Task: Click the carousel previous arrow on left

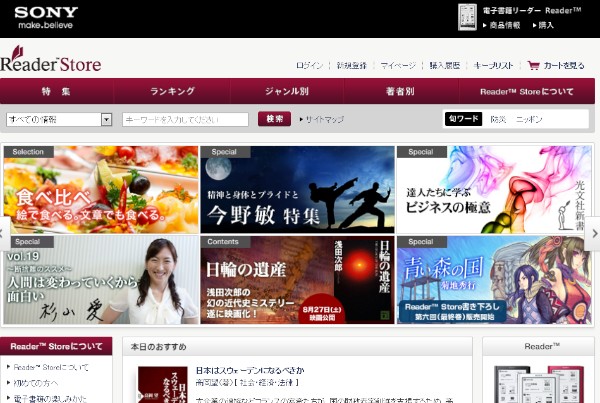Action: pos(5,233)
